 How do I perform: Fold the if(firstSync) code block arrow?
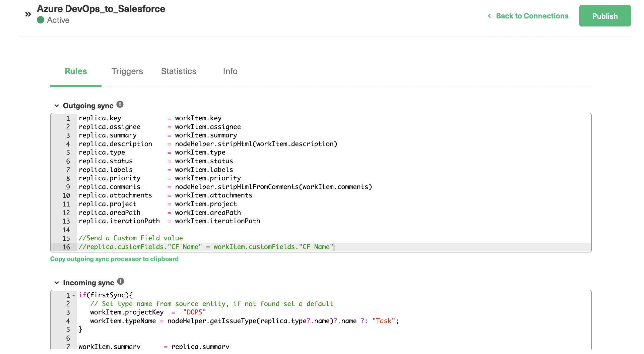click(x=74, y=296)
